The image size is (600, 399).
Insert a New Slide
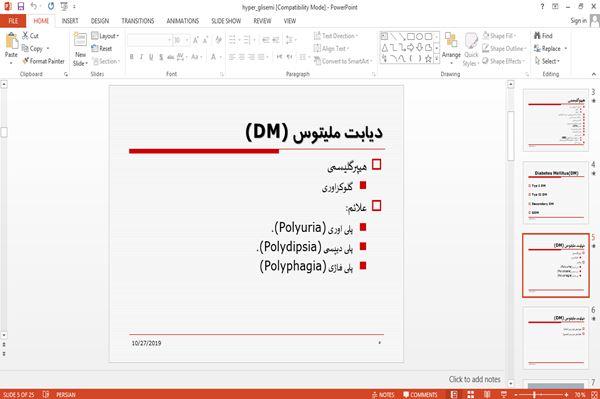[80, 50]
